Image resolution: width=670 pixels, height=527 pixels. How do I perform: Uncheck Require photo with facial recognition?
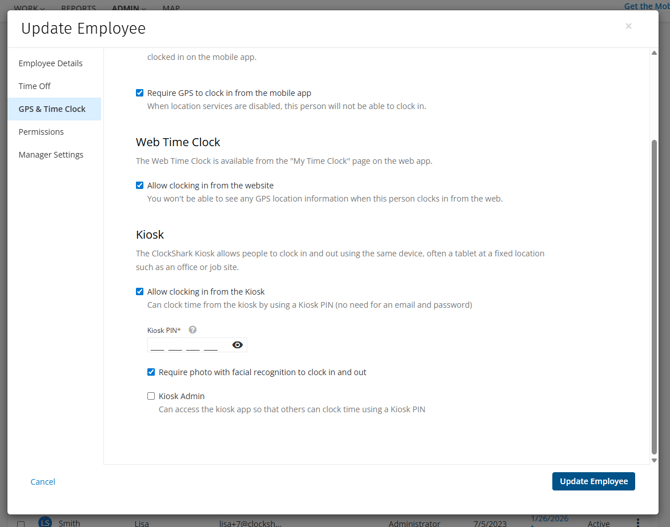pos(151,372)
